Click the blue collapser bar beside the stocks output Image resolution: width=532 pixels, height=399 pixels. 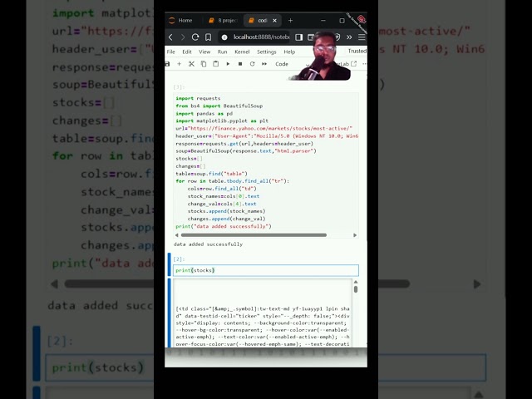[x=170, y=313]
